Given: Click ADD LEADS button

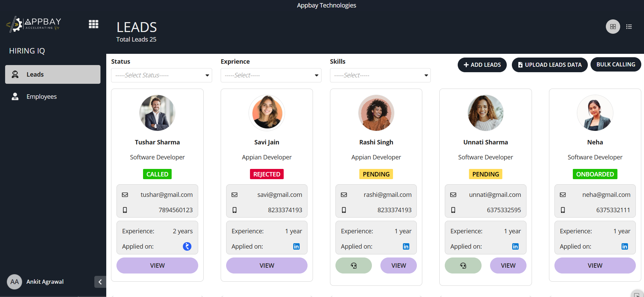Looking at the screenshot, I should [482, 65].
